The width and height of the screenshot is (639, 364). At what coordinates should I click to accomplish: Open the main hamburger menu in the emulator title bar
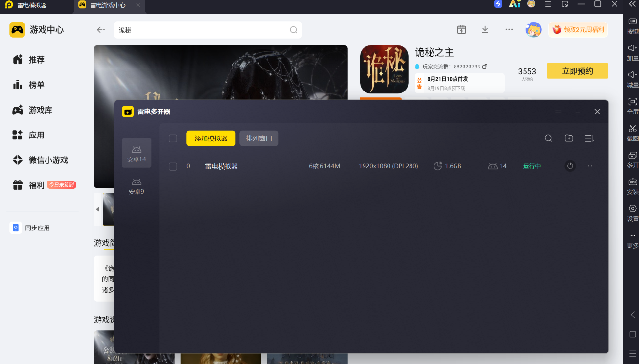548,4
